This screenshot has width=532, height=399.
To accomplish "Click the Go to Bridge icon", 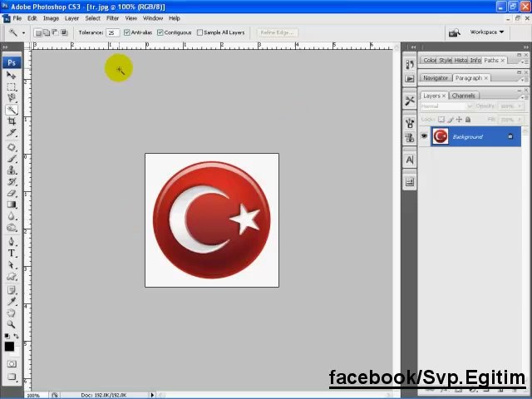I will 455,32.
